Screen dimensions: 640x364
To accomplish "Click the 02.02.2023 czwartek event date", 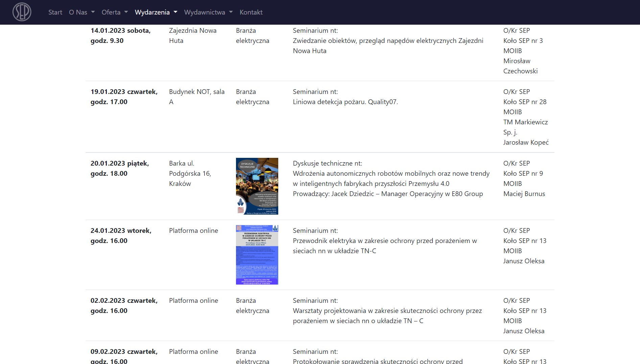I will pos(124,301).
